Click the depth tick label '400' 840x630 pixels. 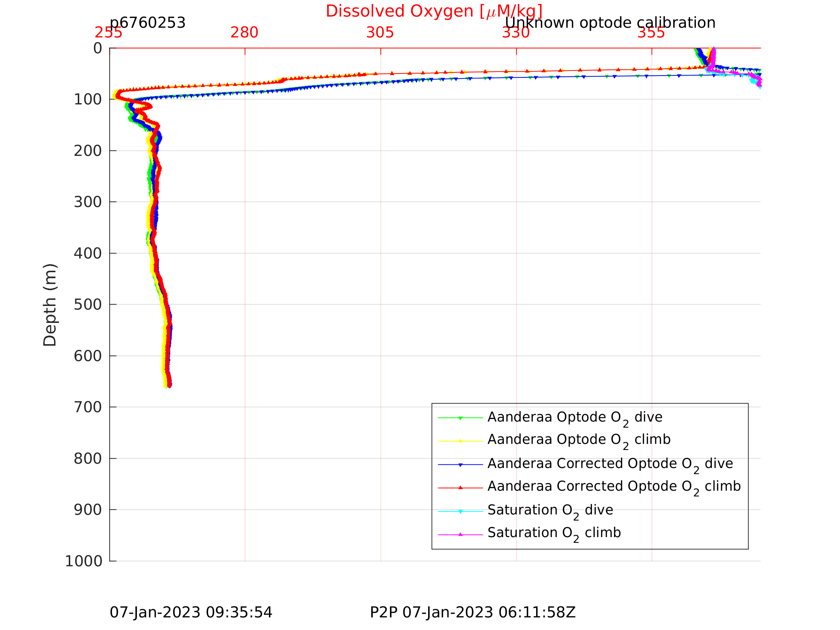pos(88,253)
